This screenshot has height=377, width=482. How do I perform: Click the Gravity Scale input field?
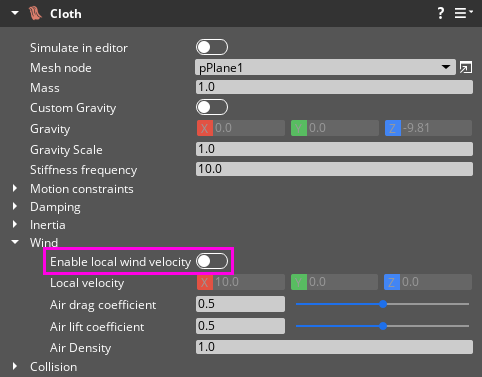[x=334, y=149]
